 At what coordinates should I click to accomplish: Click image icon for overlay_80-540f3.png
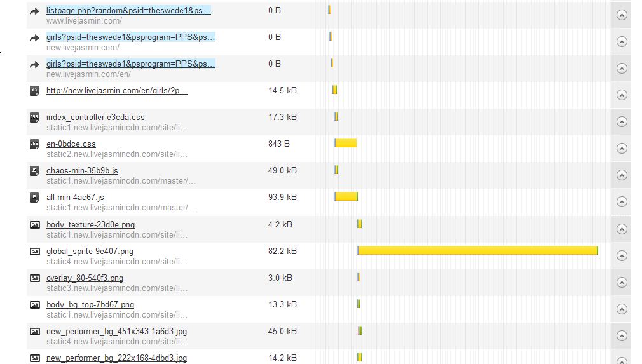[x=35, y=278]
